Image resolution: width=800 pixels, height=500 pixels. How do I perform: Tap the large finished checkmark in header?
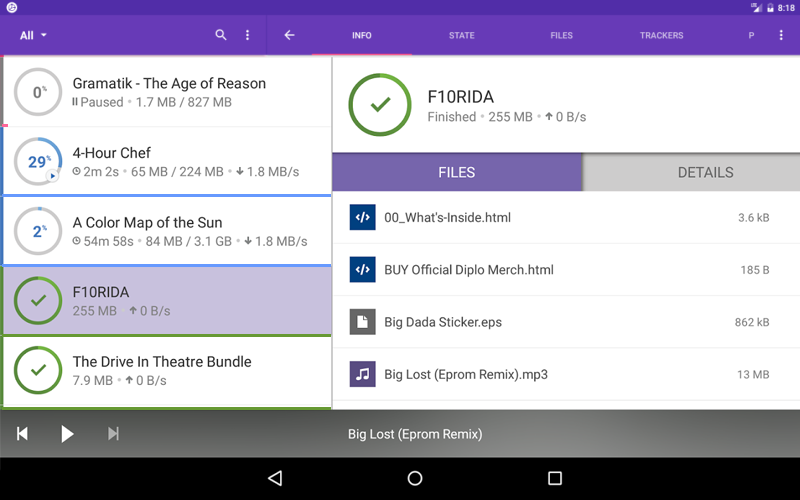point(380,105)
